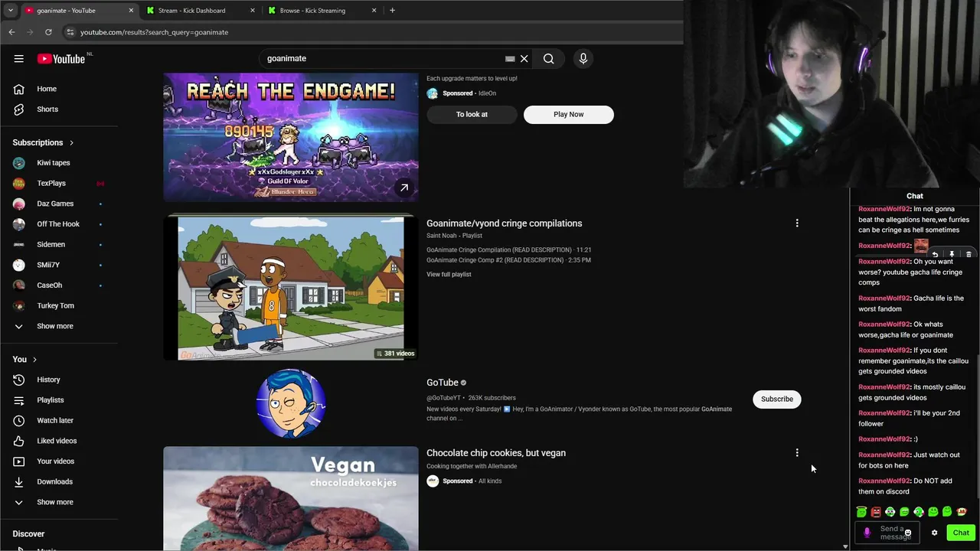Click the YouTube logo
Image resolution: width=980 pixels, height=551 pixels.
point(61,58)
